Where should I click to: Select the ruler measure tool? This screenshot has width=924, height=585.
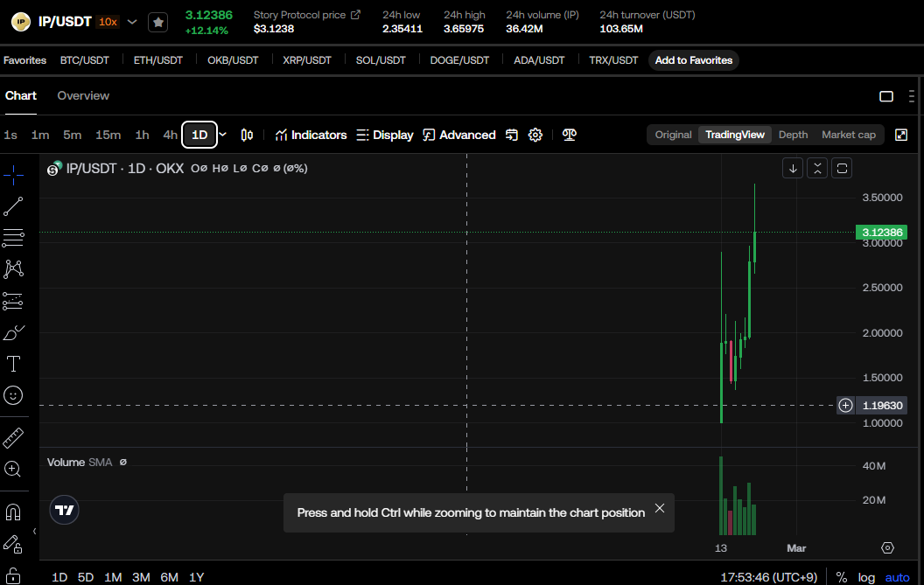click(13, 438)
